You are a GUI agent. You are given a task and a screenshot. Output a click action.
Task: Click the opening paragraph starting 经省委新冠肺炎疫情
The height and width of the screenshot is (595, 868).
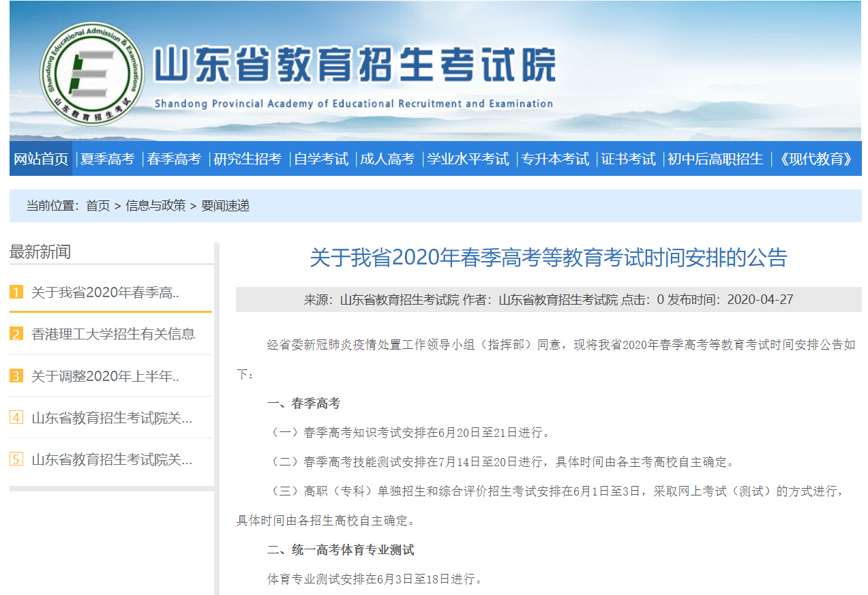click(546, 359)
